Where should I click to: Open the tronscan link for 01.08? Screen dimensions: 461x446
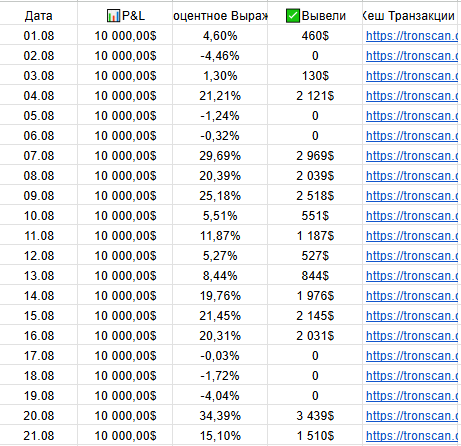tap(412, 36)
